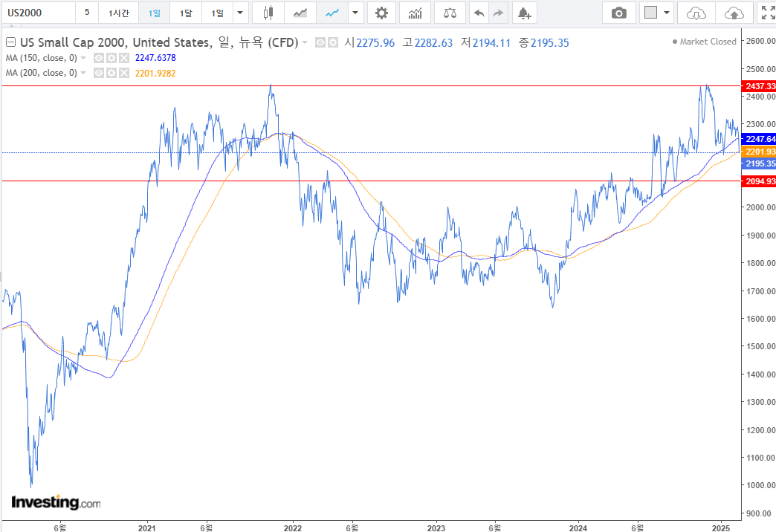Screen dimensions: 776x532
Task: Select the area chart style icon
Action: pos(300,13)
